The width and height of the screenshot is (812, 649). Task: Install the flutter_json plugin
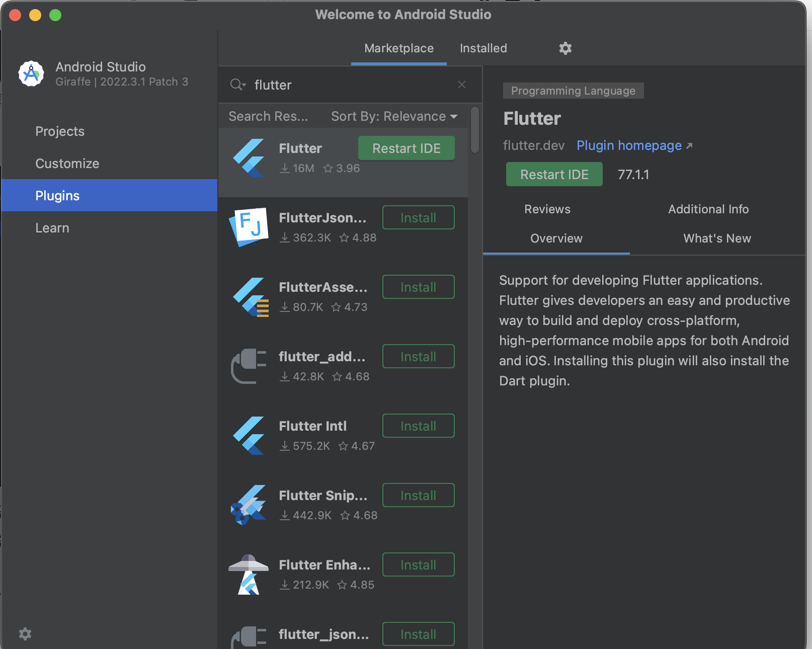[419, 634]
